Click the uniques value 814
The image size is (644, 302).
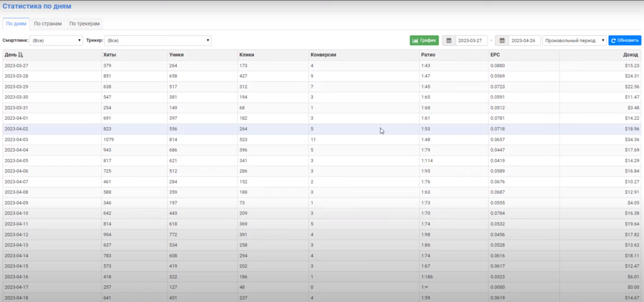pyautogui.click(x=173, y=139)
